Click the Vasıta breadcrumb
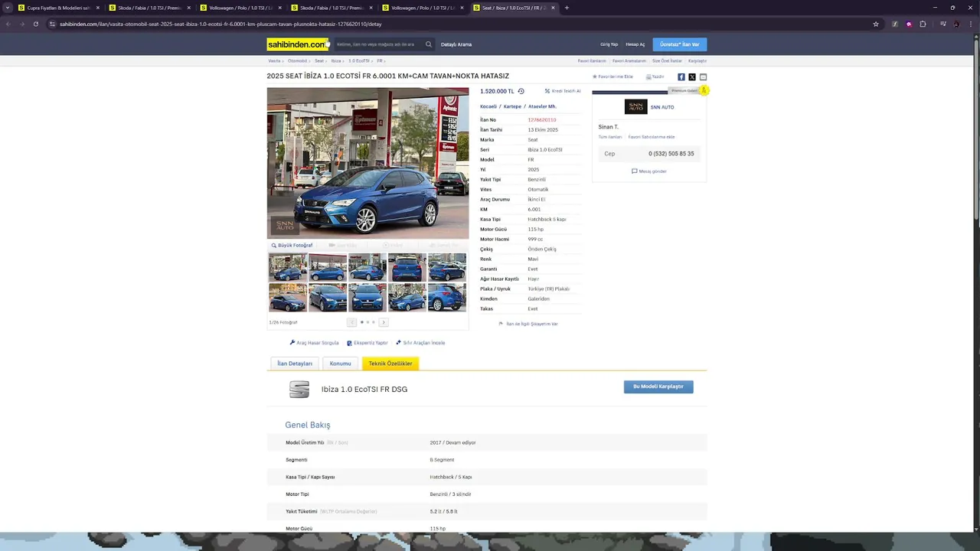Viewport: 980px width, 551px height. tap(274, 60)
